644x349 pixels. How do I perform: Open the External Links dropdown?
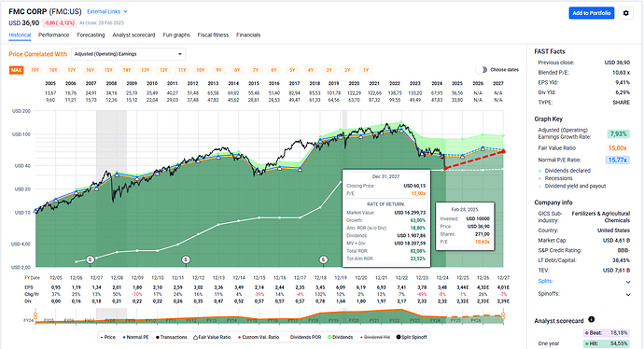[x=107, y=11]
